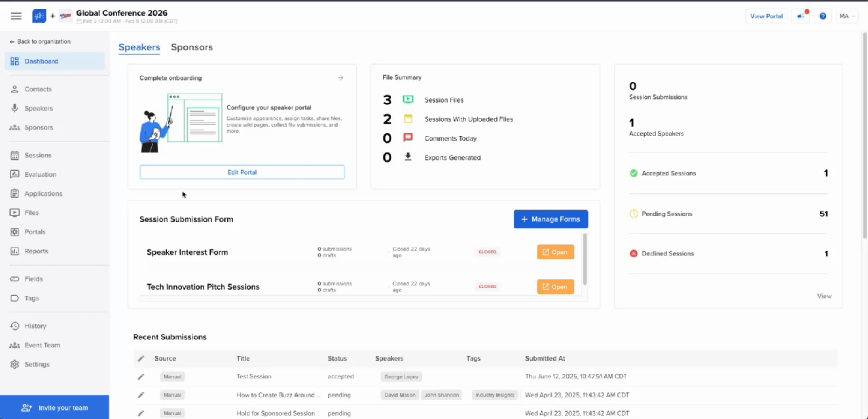Click the History clock icon
Viewport: 868px width, 419px height.
14,325
